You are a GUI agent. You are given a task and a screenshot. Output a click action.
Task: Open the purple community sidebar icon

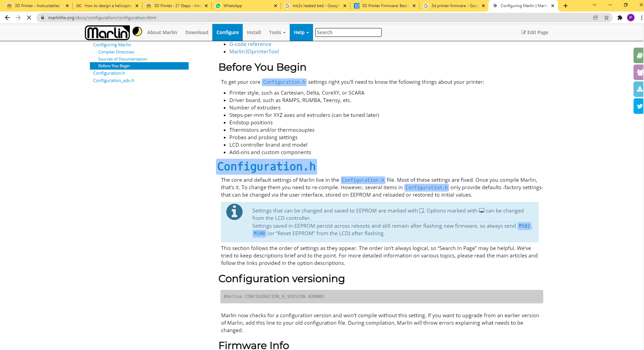[639, 72]
